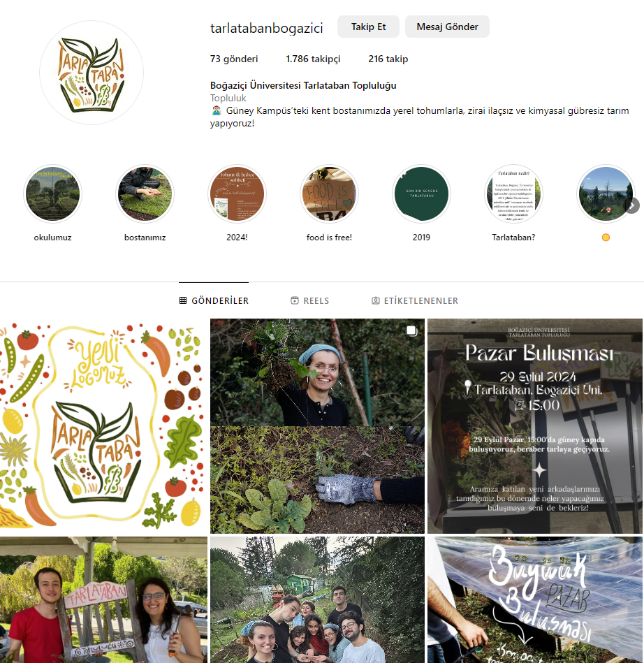Show next highlights with right chevron

point(632,206)
